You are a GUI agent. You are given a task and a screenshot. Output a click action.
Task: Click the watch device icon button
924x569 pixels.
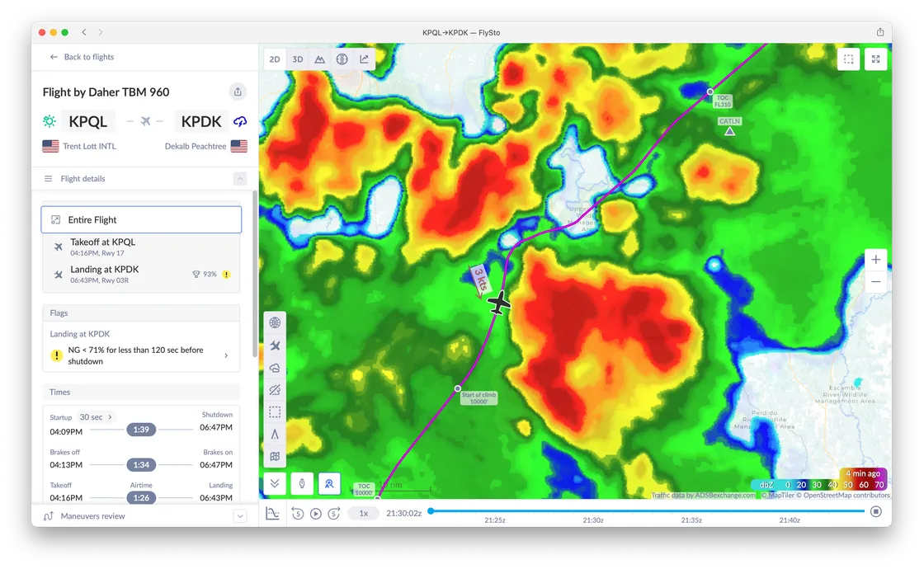tap(302, 483)
